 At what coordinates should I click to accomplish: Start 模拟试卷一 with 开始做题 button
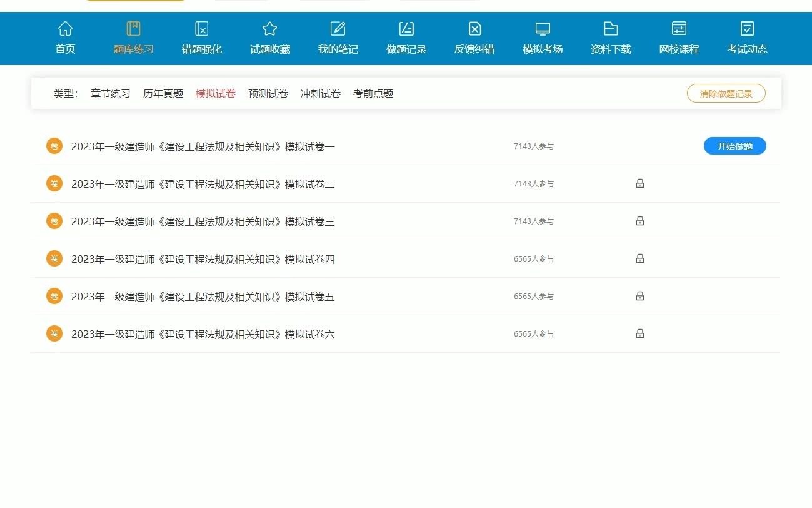[x=735, y=146]
